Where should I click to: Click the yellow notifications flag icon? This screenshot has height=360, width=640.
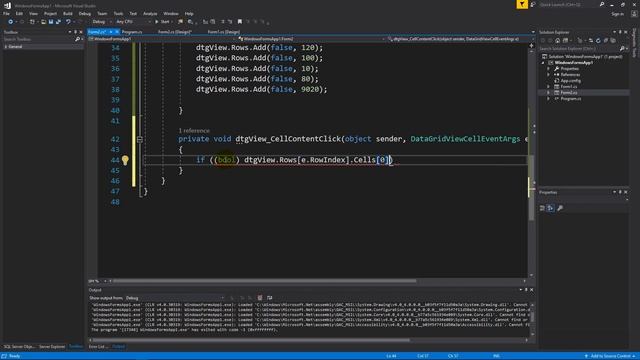[x=522, y=4]
